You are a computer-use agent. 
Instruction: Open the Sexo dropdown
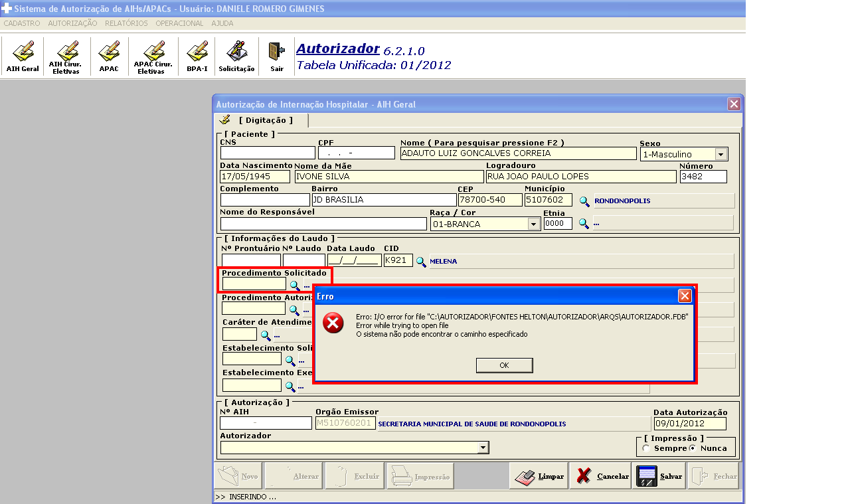(x=721, y=154)
